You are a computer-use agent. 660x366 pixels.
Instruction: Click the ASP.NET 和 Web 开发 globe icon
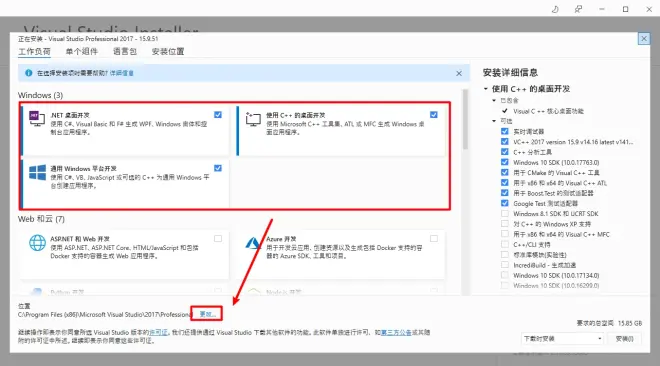(x=37, y=243)
